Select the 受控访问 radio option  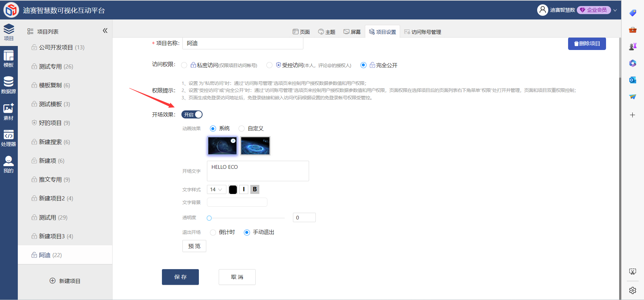[269, 65]
